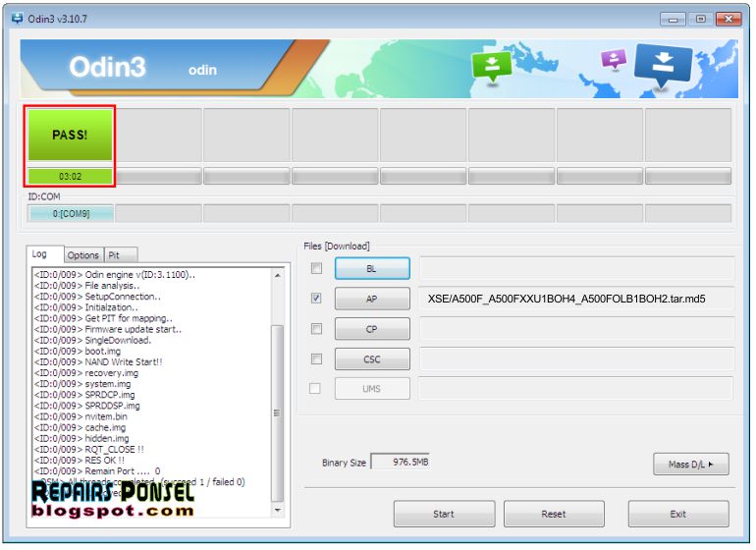
Task: Click the 'SPRDCP.img' log line
Action: [x=84, y=395]
